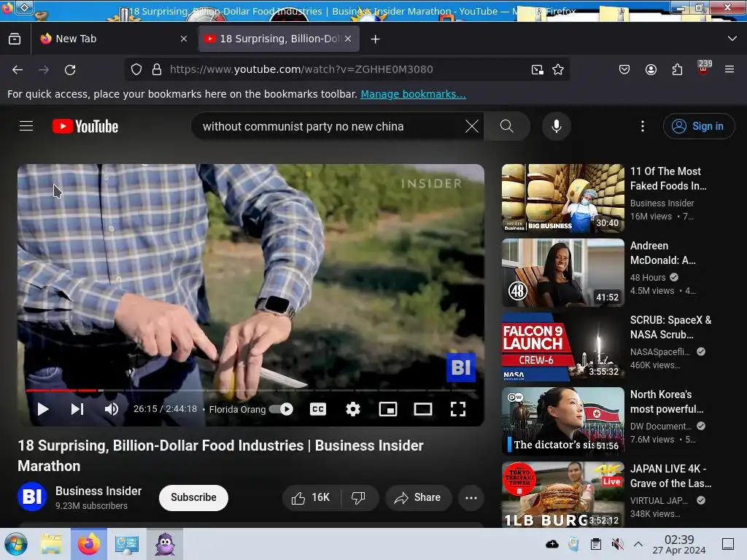Screen dimensions: 747x560
Task: Open video player settings gear
Action: pyautogui.click(x=353, y=409)
